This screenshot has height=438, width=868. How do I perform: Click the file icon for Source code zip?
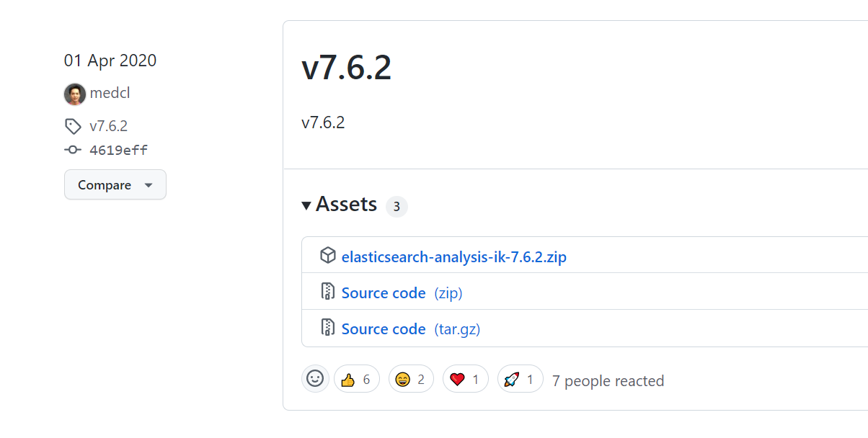(x=328, y=292)
